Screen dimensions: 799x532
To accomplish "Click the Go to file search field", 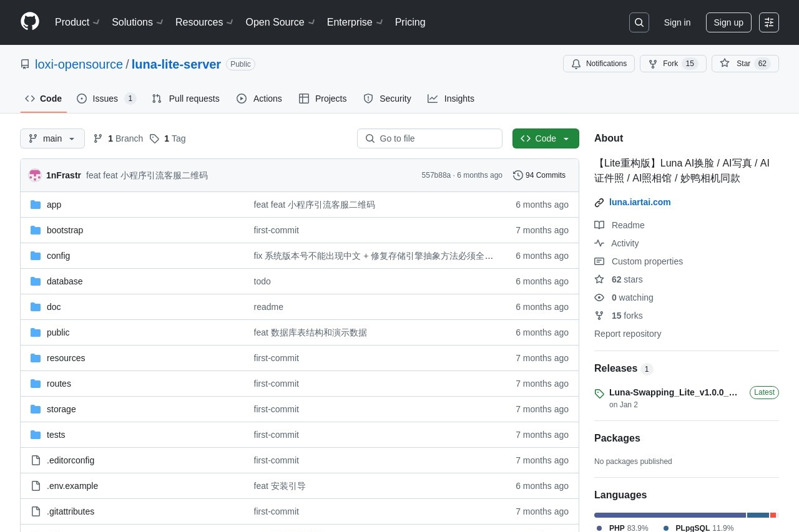I will coord(429,138).
